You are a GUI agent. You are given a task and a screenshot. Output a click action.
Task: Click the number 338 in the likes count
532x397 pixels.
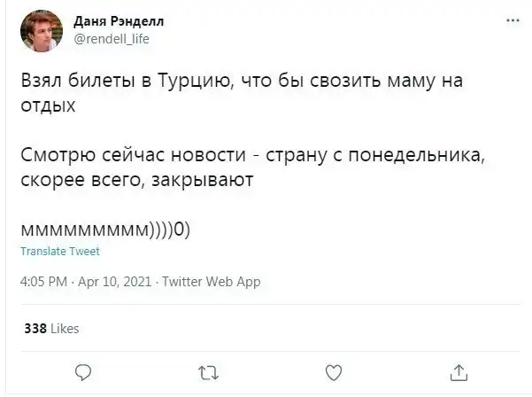35,328
